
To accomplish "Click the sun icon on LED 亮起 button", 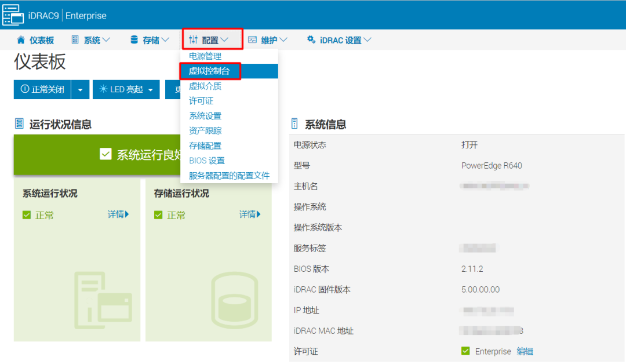I will pos(103,89).
